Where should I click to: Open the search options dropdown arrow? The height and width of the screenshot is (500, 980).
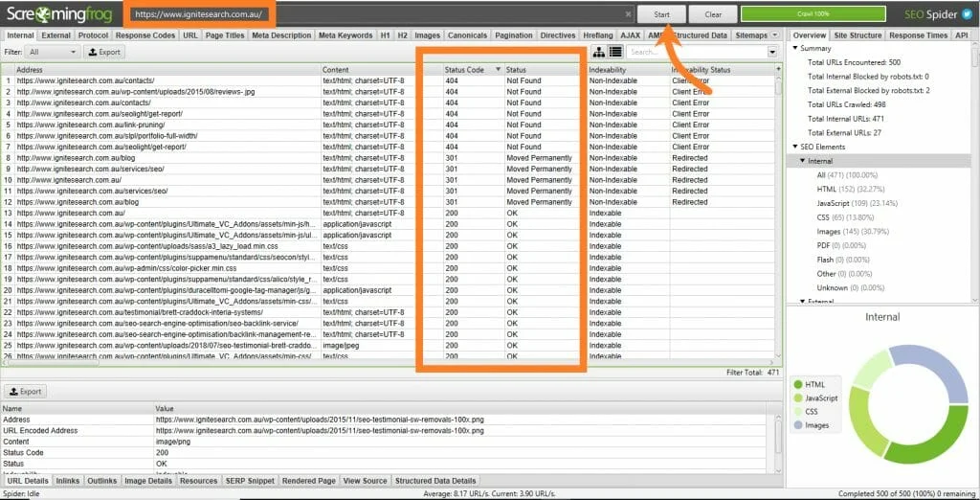[772, 53]
